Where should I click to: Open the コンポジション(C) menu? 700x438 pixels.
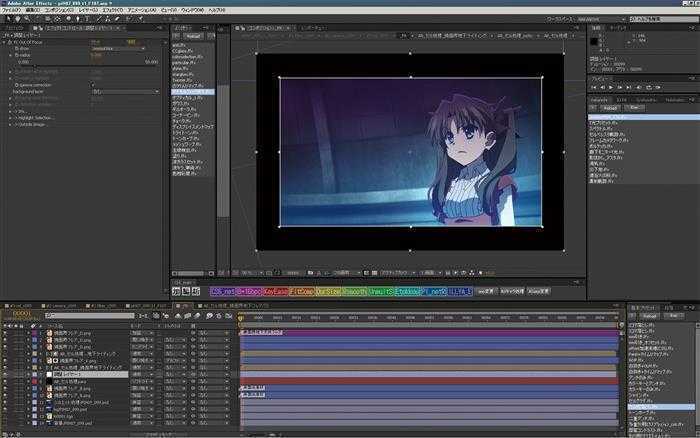tap(59, 9)
